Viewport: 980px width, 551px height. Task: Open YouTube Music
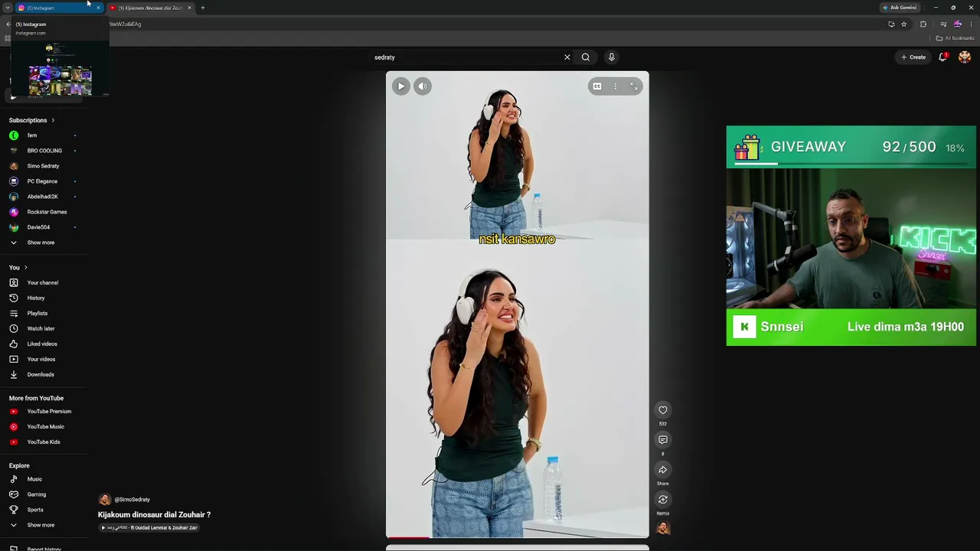[44, 427]
